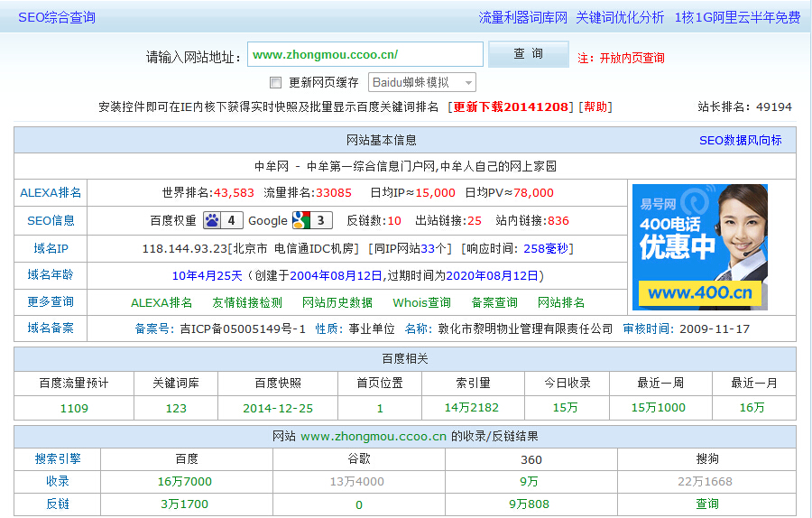Click the traffic rank value 33085
812x518 pixels.
pyautogui.click(x=334, y=193)
